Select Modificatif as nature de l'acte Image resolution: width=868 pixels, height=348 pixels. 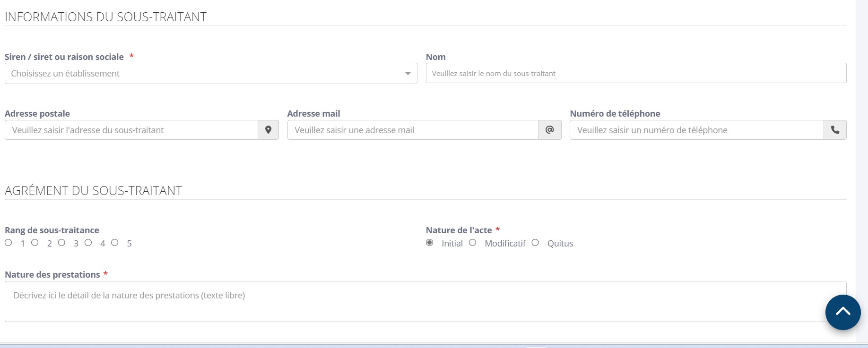point(473,243)
